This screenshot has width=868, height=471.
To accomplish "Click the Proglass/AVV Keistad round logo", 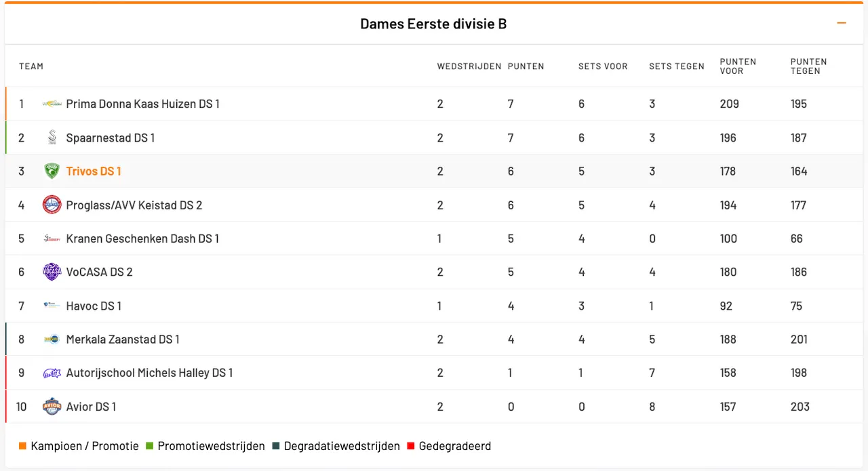I will [x=52, y=205].
